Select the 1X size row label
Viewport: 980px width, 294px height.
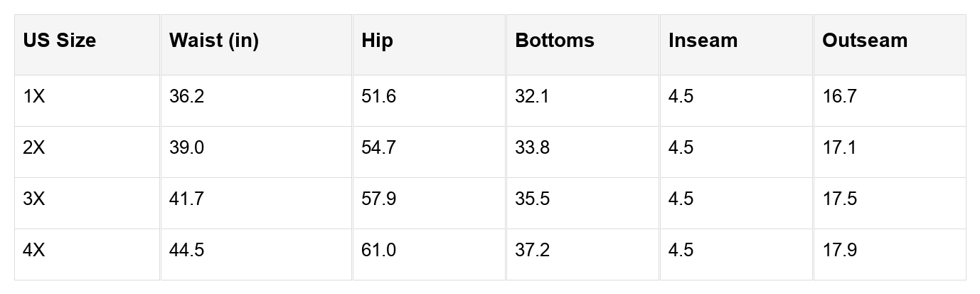[34, 97]
